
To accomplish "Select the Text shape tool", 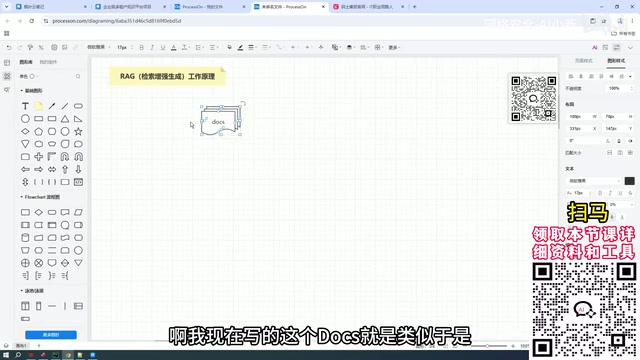I will (25, 106).
